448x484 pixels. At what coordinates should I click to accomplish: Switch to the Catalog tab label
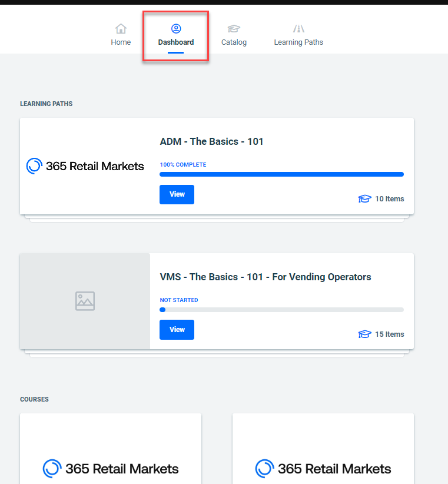pyautogui.click(x=234, y=42)
